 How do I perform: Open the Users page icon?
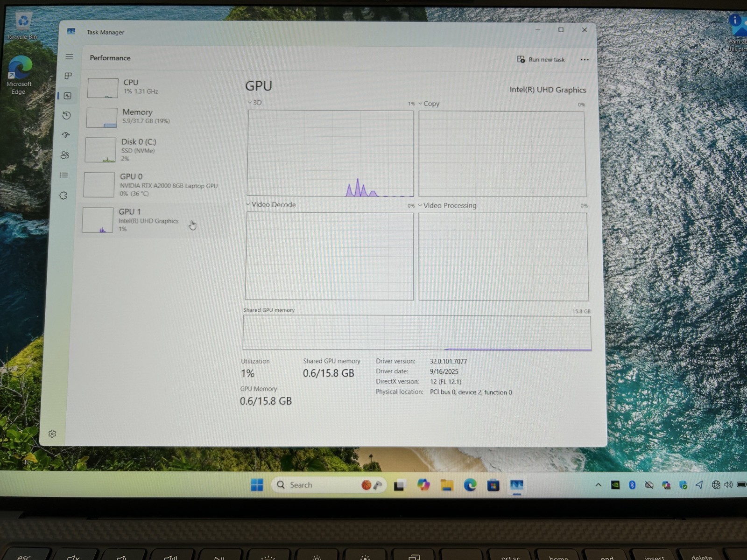click(x=65, y=155)
